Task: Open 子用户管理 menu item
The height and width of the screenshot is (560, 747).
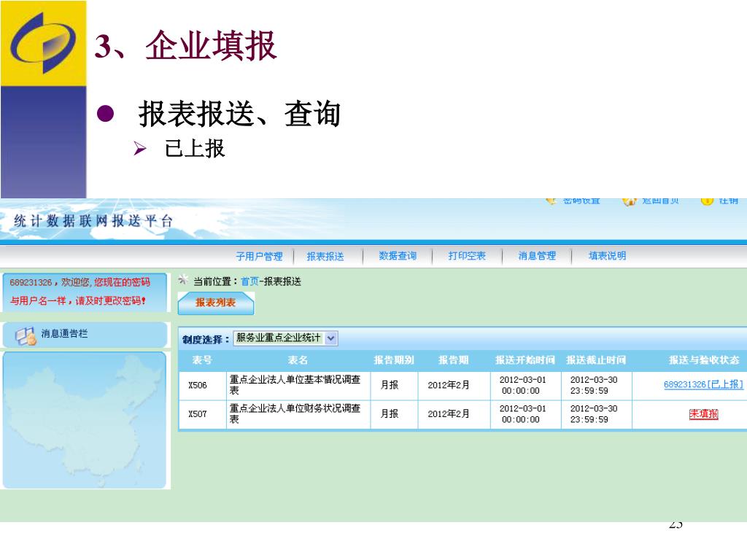Action: click(x=259, y=256)
